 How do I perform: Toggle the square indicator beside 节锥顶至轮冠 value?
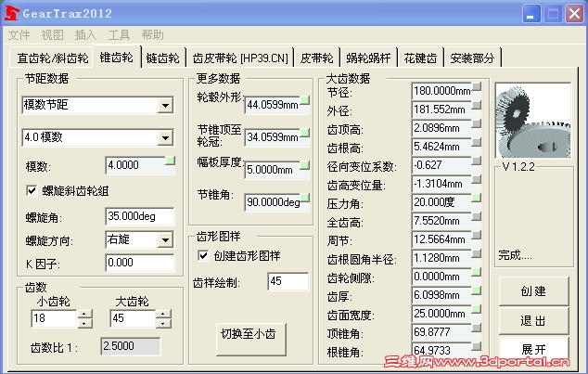pyautogui.click(x=305, y=133)
